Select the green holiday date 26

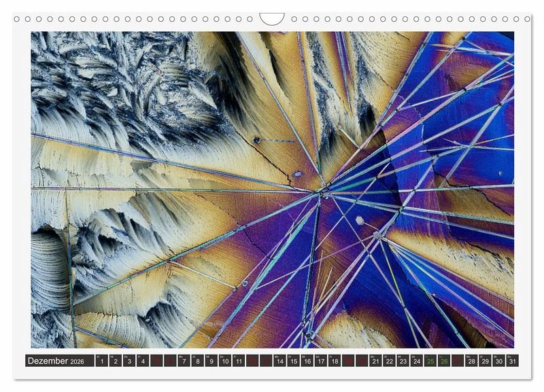pos(443,361)
